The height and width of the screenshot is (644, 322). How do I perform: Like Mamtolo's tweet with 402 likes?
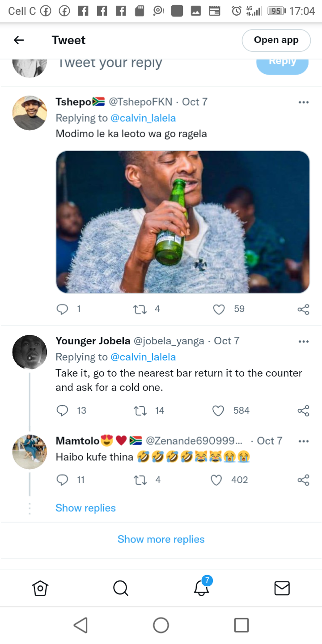tap(216, 480)
